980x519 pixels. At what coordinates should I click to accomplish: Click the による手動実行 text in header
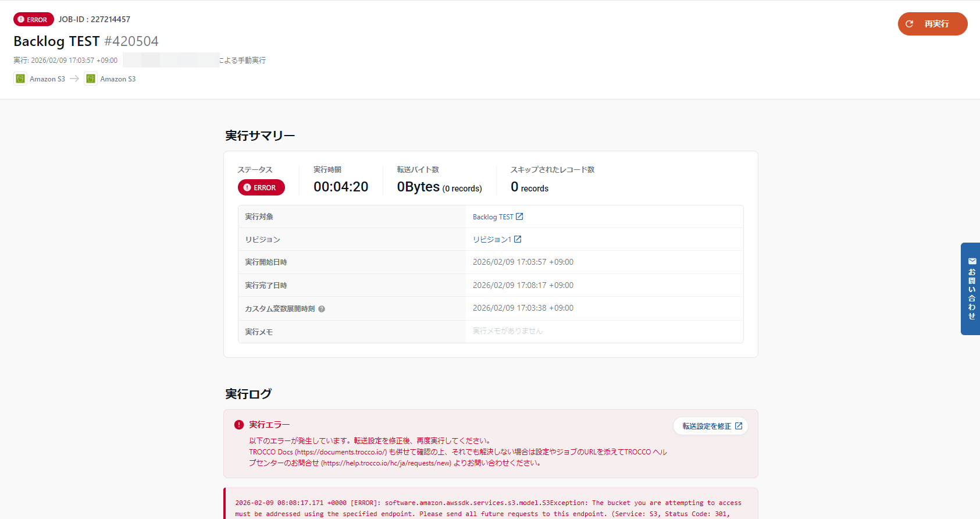point(242,60)
